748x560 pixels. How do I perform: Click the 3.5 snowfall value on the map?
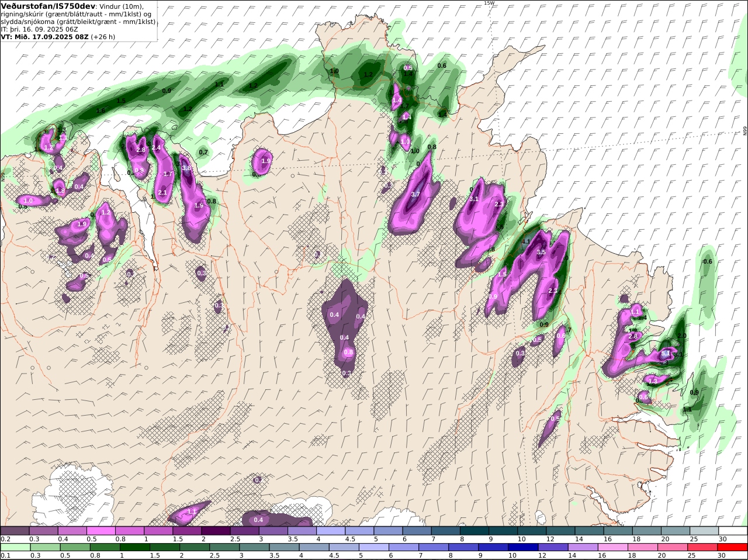coord(541,252)
